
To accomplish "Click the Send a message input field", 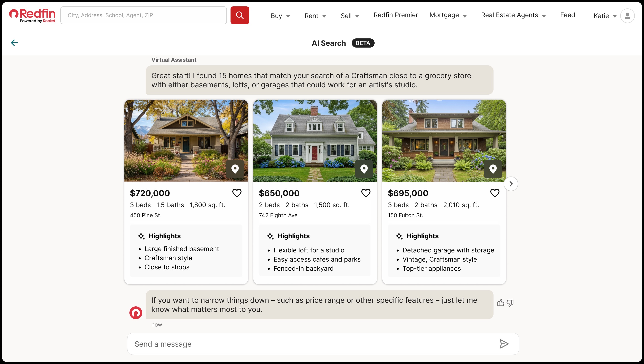I will click(x=300, y=344).
